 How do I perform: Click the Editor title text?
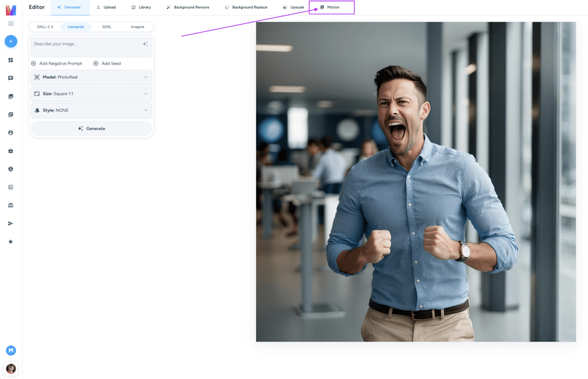(x=36, y=7)
